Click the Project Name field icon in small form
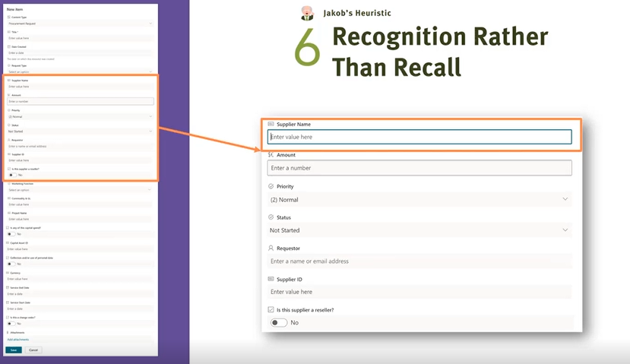 [x=9, y=213]
